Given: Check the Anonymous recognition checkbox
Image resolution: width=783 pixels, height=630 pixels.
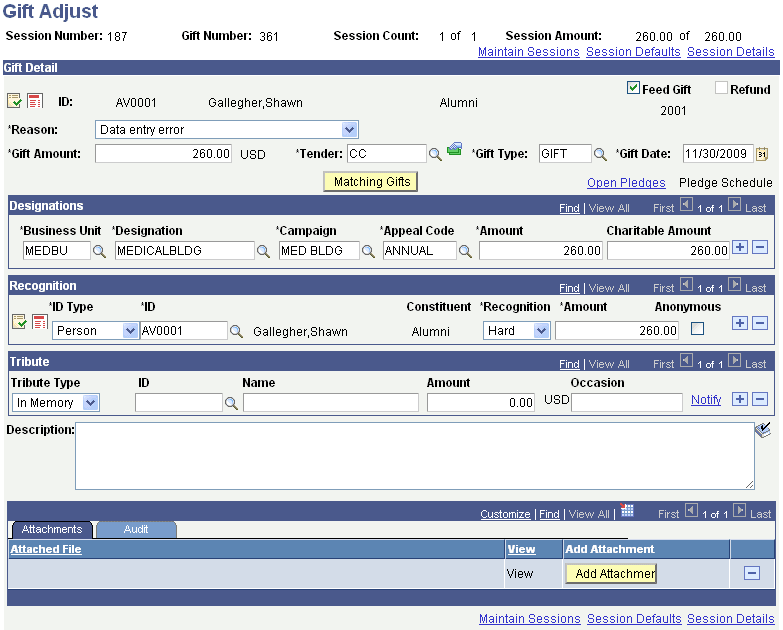Looking at the screenshot, I should [697, 328].
